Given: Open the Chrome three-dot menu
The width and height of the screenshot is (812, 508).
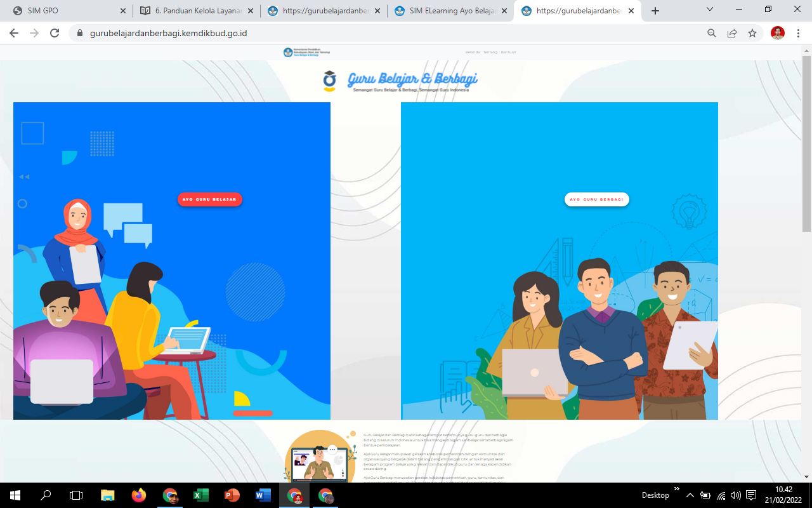Looking at the screenshot, I should 798,33.
